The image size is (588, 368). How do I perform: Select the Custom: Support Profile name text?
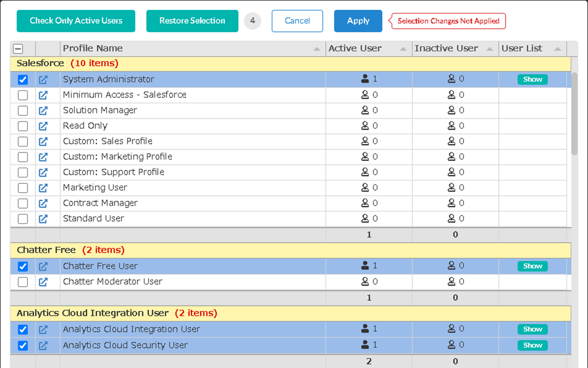point(113,172)
